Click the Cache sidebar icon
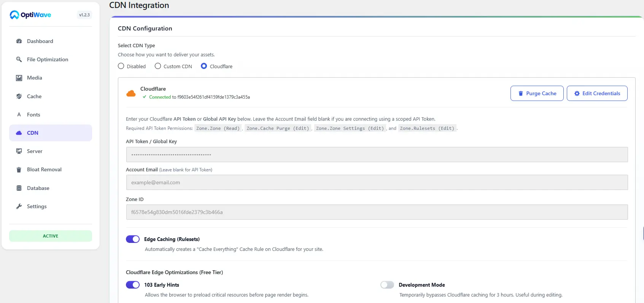The width and height of the screenshot is (644, 303). 19,96
